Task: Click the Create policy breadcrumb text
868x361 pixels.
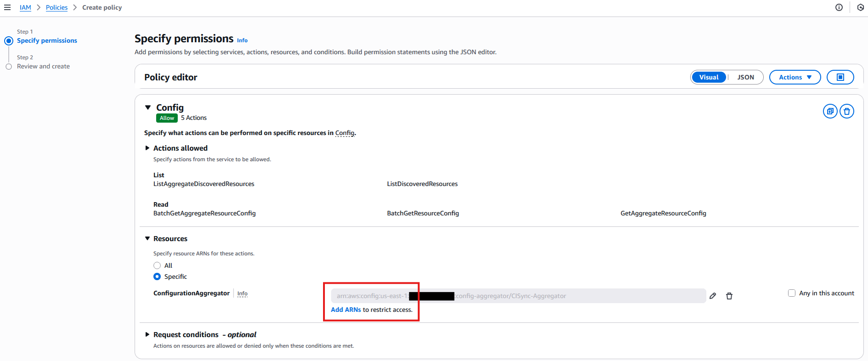Action: point(102,7)
